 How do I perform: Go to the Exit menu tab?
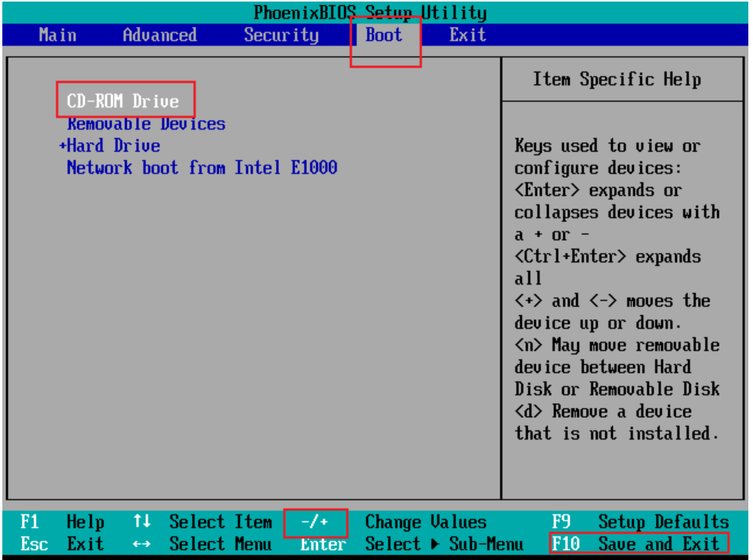coord(467,35)
